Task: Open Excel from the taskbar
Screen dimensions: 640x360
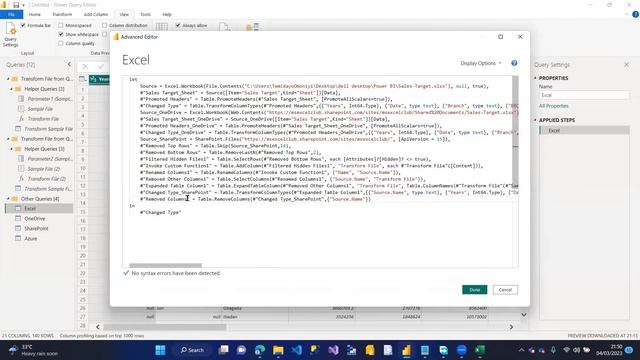Action: pos(480,350)
